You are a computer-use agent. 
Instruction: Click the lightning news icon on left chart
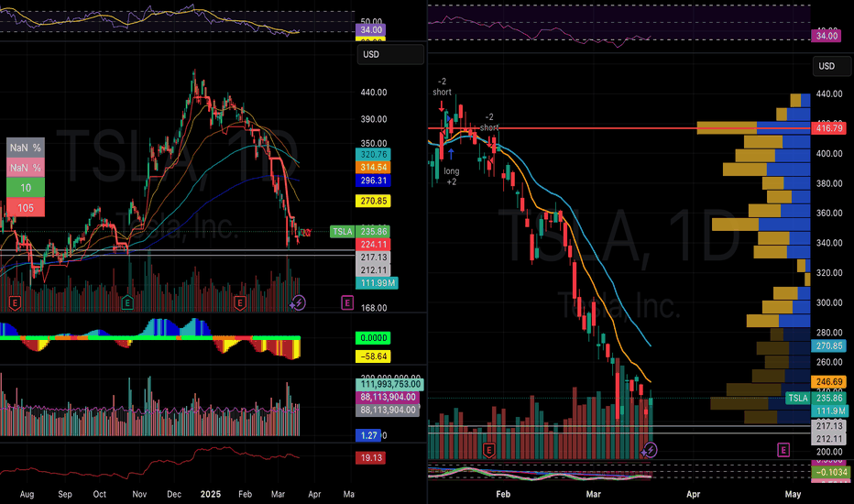tap(298, 303)
